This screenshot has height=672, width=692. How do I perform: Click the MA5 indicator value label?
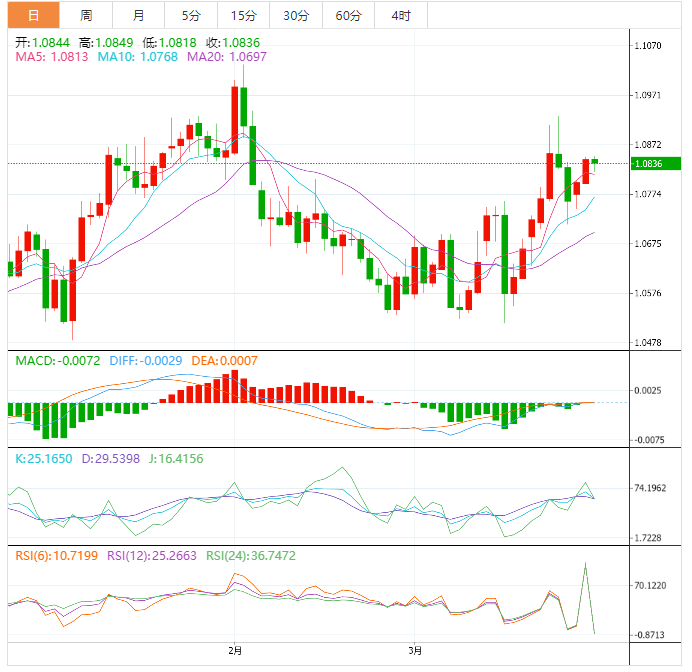[51, 57]
